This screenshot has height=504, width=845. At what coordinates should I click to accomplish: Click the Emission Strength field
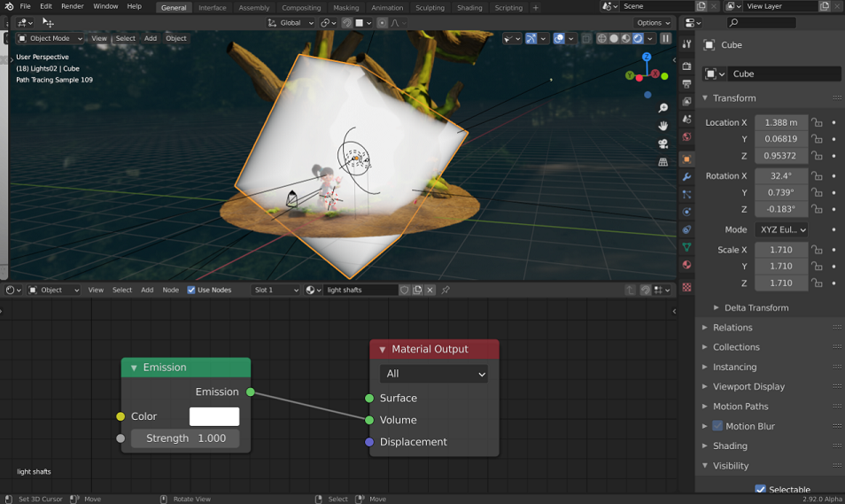click(185, 438)
